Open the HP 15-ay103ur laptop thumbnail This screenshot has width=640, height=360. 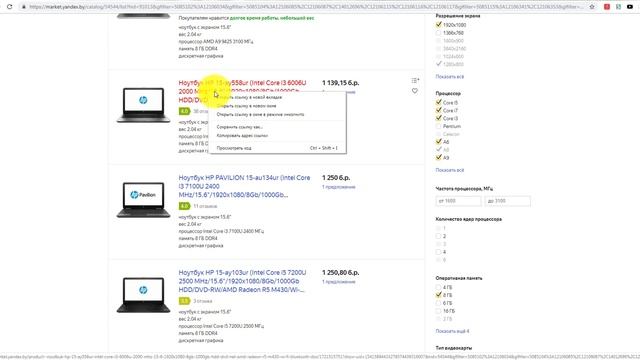click(x=143, y=294)
